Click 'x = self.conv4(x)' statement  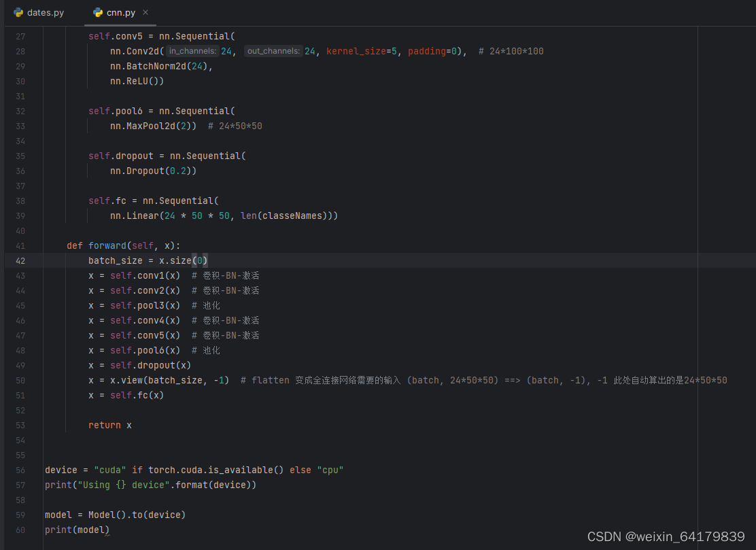134,321
